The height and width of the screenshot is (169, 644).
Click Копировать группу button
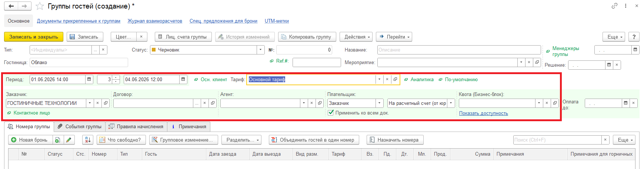307,37
